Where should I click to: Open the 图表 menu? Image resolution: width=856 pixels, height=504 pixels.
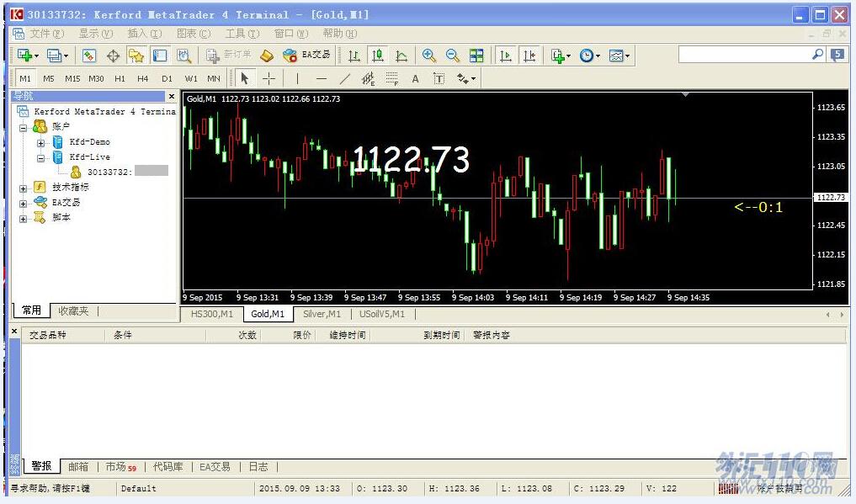194,34
